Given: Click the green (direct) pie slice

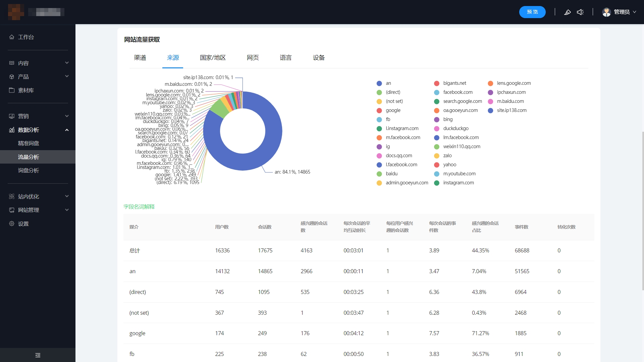Looking at the screenshot, I should 219,108.
